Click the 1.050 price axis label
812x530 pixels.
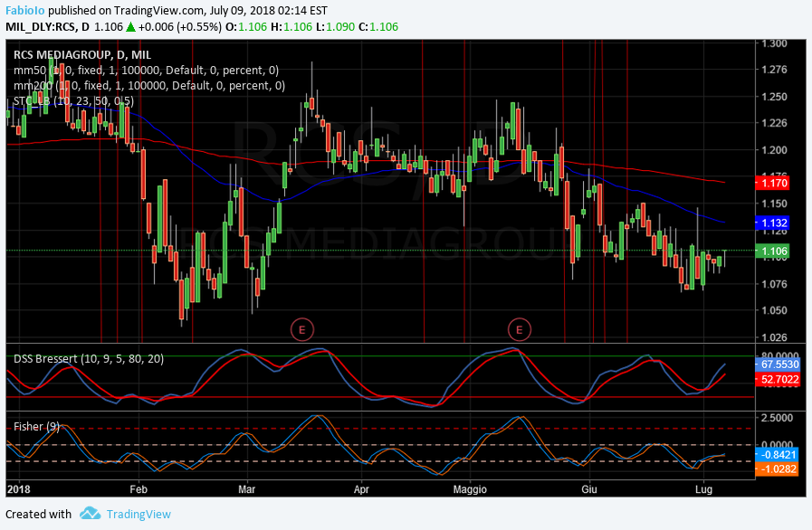click(x=774, y=310)
